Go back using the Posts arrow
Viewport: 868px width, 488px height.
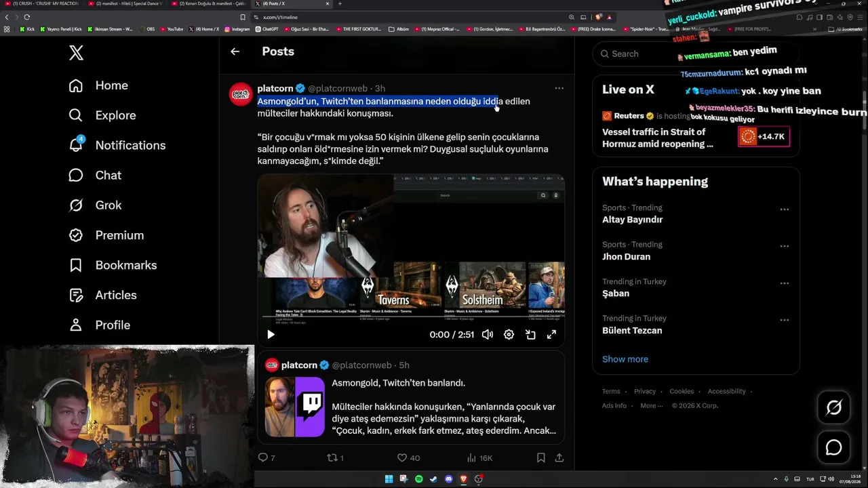(235, 52)
